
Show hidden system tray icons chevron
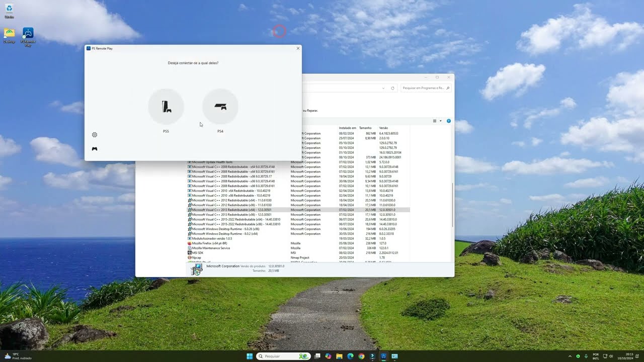(x=570, y=356)
